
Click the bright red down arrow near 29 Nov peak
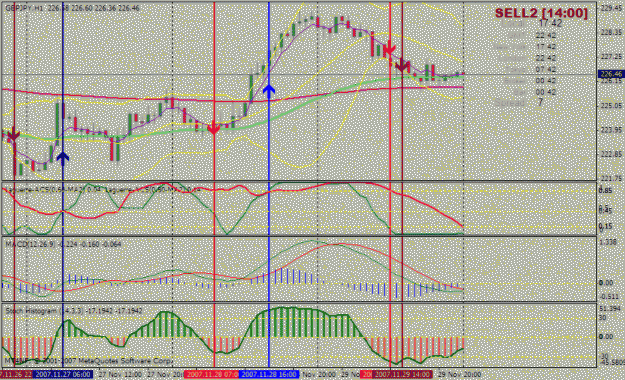click(389, 48)
